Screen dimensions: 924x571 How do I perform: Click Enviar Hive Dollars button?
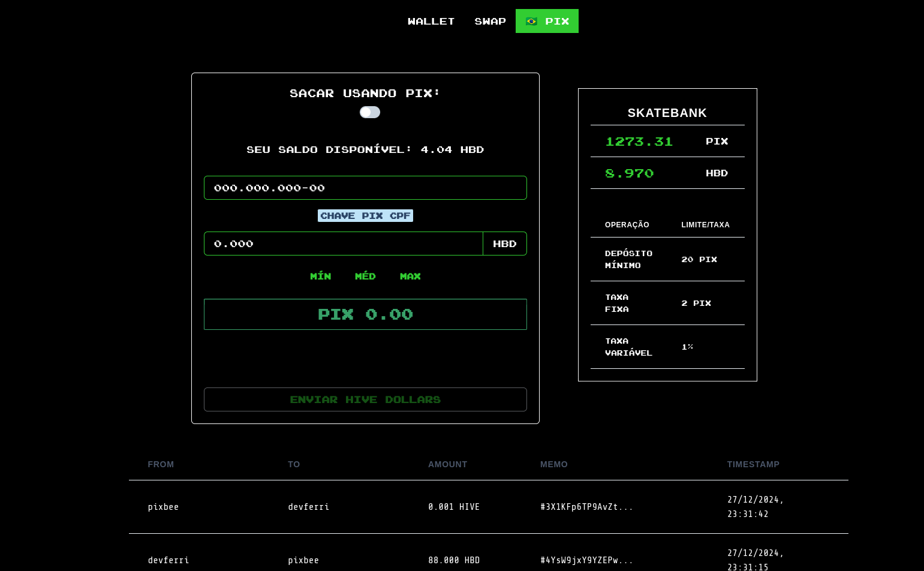(x=365, y=399)
